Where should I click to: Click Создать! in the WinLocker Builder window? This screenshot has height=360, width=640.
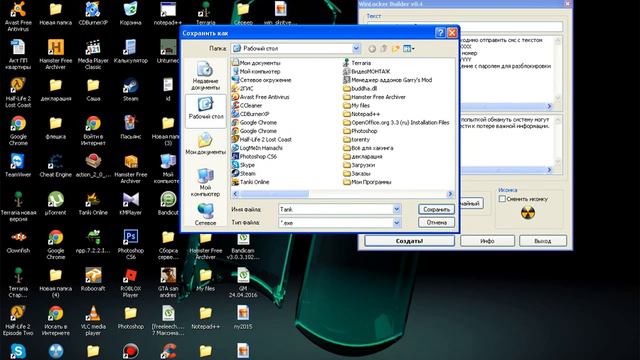point(409,241)
